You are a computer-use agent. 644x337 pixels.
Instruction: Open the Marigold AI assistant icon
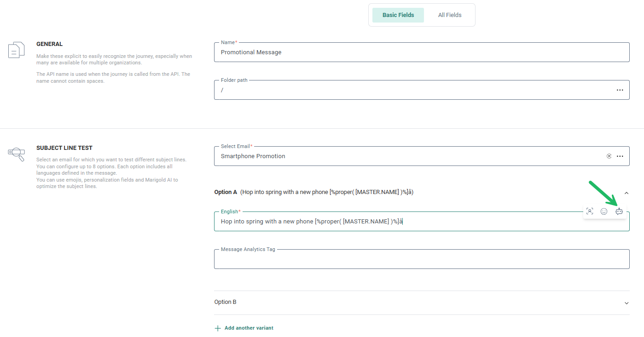619,211
